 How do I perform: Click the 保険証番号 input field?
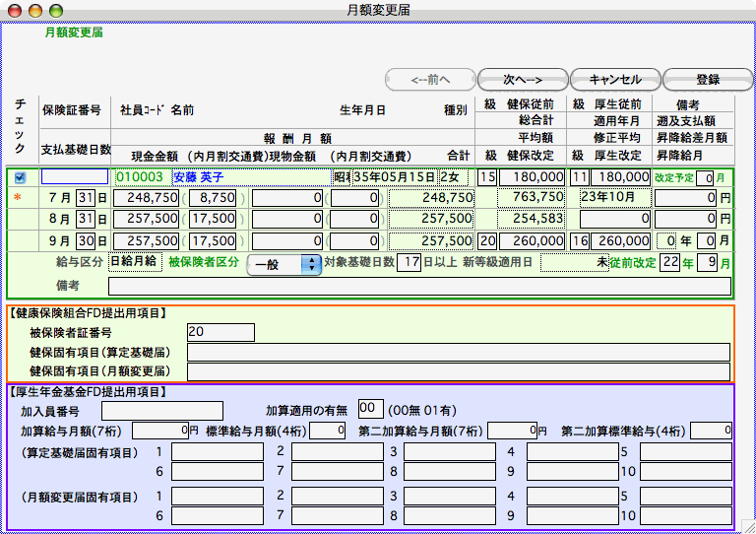[x=75, y=177]
